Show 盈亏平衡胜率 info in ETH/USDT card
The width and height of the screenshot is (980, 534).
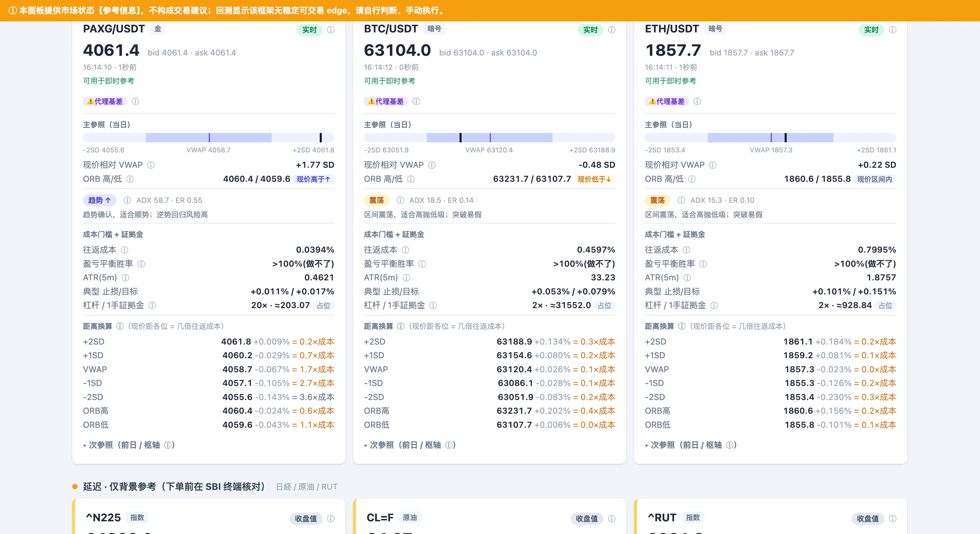pos(703,264)
